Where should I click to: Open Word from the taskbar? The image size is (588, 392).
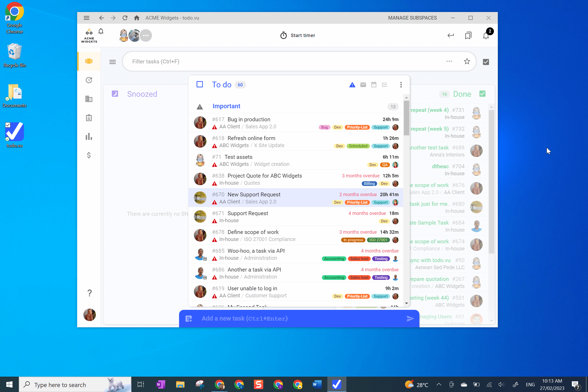click(x=317, y=384)
